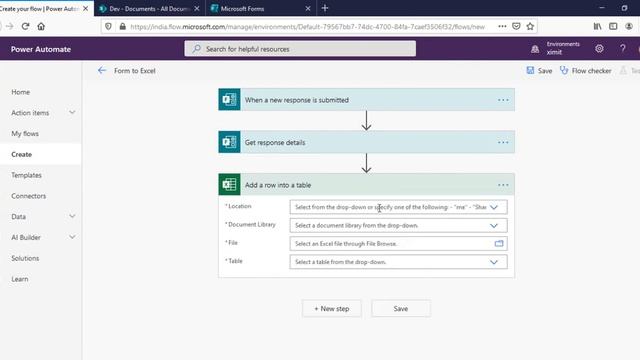Click the browser address bar URL
640x360 pixels.
pyautogui.click(x=307, y=27)
